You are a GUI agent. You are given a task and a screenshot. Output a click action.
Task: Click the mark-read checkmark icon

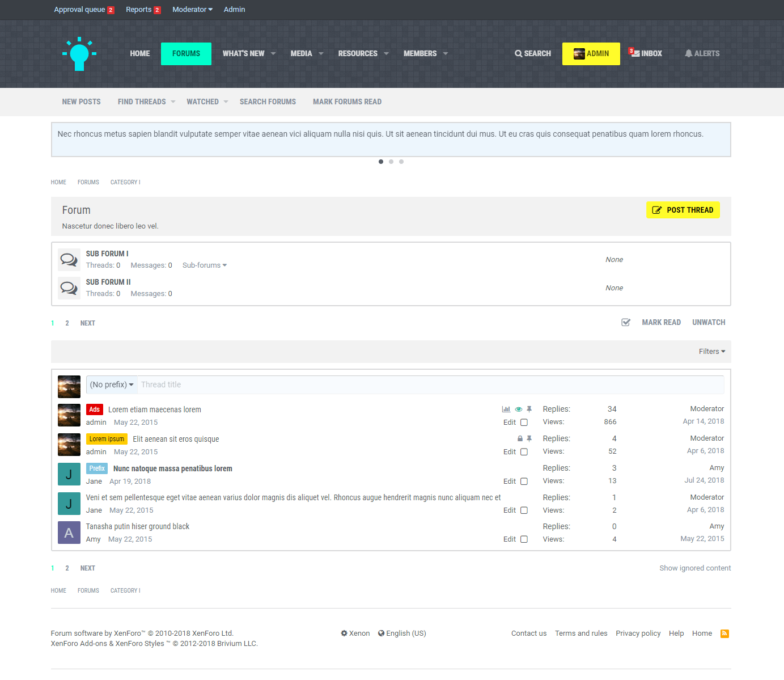pyautogui.click(x=626, y=323)
